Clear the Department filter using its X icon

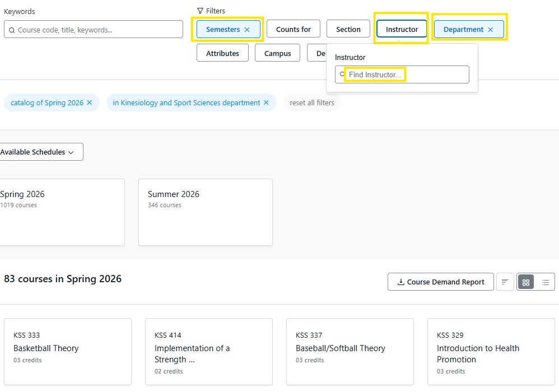pyautogui.click(x=491, y=30)
